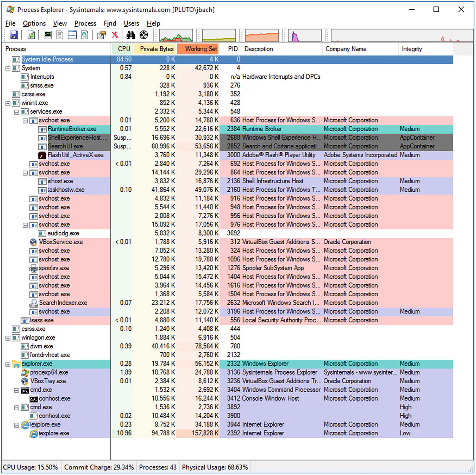Click the cmd.exe icon, PID 3404

25,390
